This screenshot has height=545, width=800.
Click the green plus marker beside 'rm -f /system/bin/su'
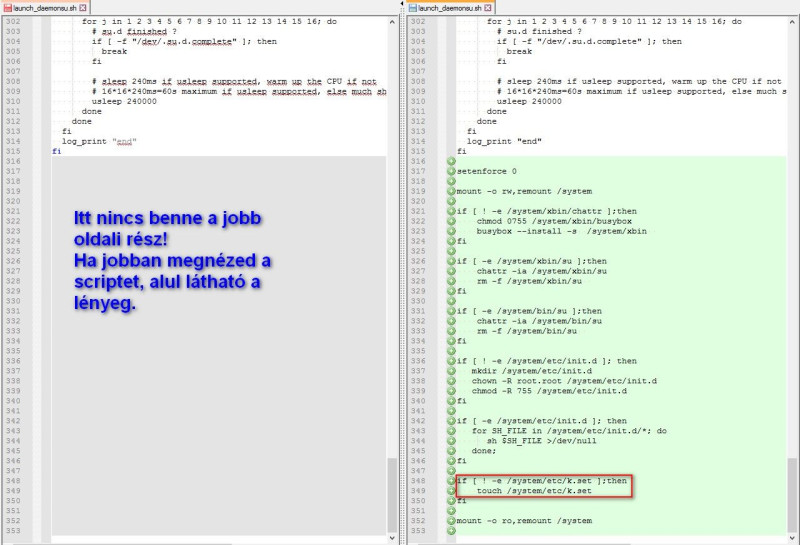tap(451, 331)
